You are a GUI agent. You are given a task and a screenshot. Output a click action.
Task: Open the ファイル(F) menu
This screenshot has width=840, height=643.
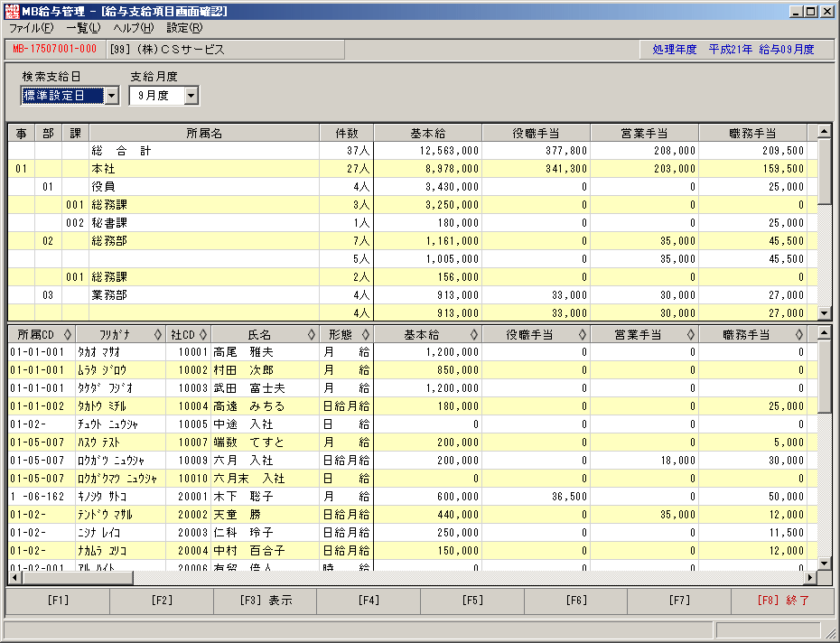click(x=31, y=28)
